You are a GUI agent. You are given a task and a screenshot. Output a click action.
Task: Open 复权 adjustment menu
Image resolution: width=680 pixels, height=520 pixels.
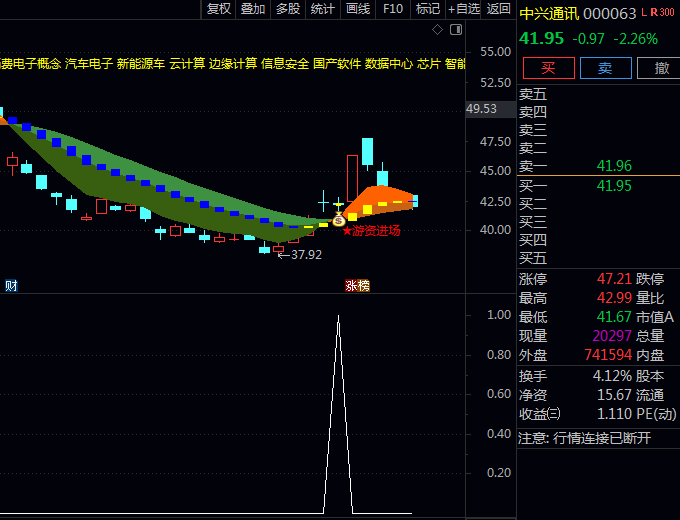pos(219,9)
